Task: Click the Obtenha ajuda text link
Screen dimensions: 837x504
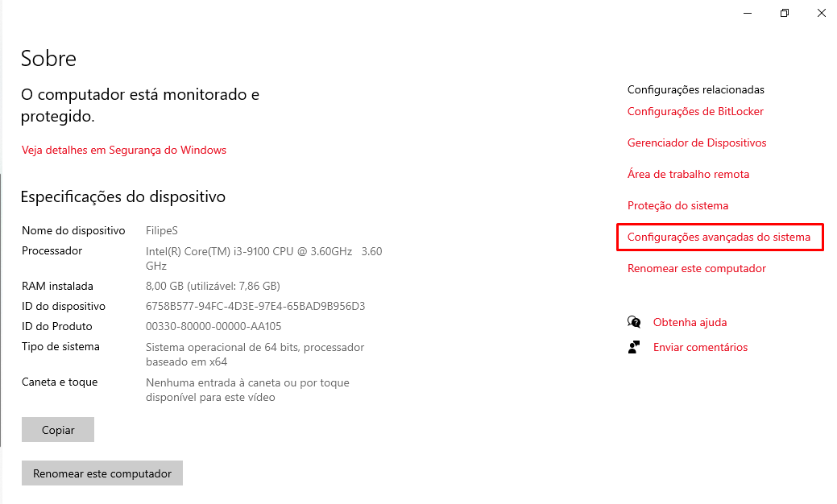Action: (x=690, y=322)
